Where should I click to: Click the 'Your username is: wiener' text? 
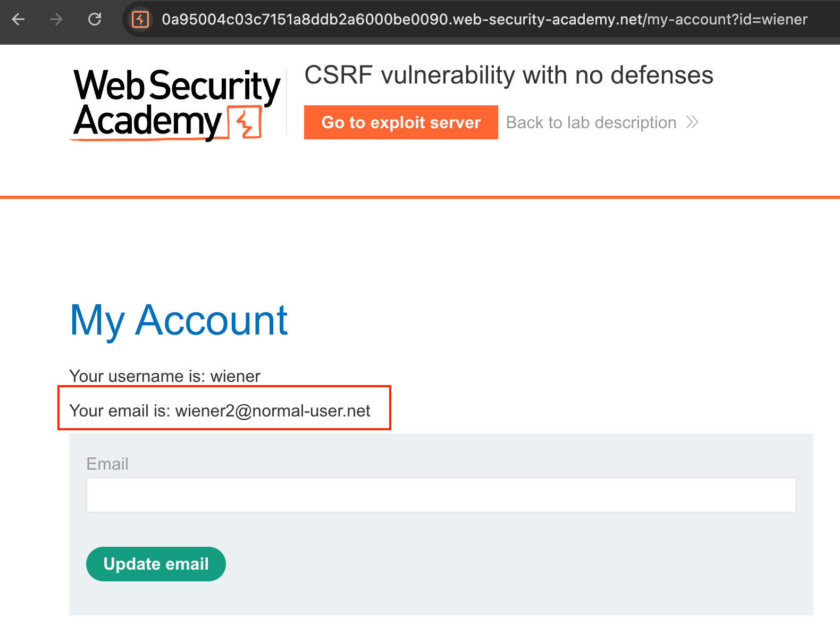165,376
